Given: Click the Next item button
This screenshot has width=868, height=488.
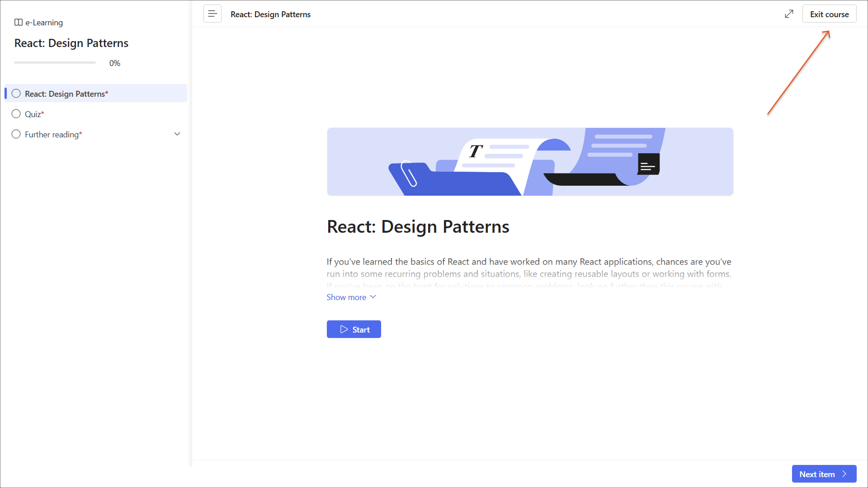Looking at the screenshot, I should coord(817,474).
